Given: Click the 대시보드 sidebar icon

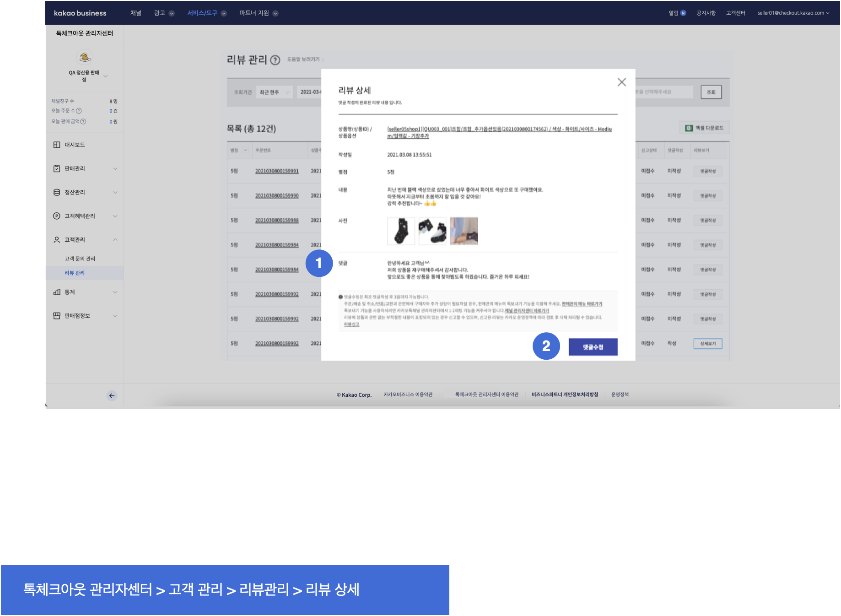Looking at the screenshot, I should coord(57,145).
